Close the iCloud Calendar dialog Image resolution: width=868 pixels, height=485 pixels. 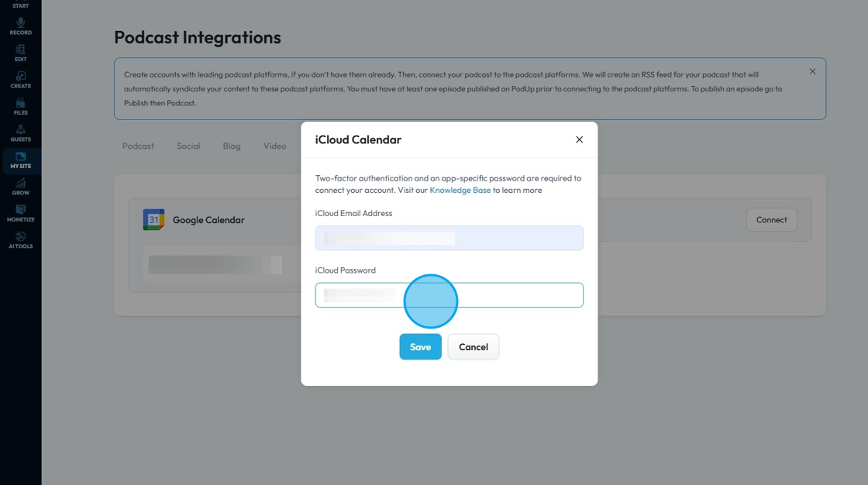(579, 139)
